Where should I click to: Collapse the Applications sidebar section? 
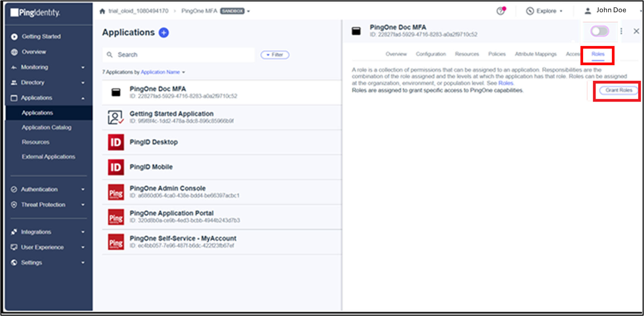tap(83, 98)
